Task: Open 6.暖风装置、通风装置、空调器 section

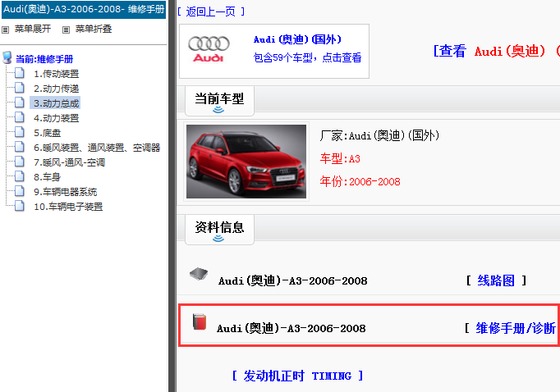Action: (97, 148)
